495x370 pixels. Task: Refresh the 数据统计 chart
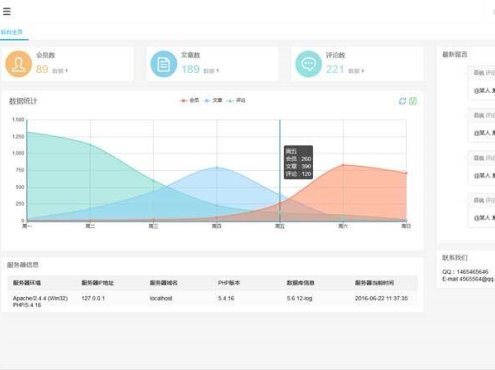(402, 101)
